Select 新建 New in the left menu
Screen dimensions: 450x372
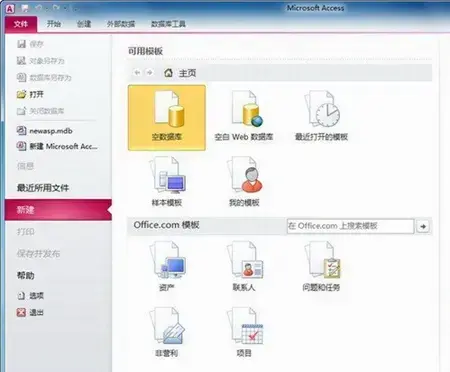point(58,210)
